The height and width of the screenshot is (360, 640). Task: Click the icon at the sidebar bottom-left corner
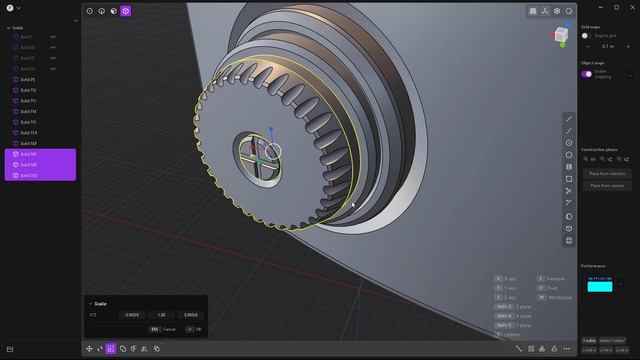tap(10, 349)
